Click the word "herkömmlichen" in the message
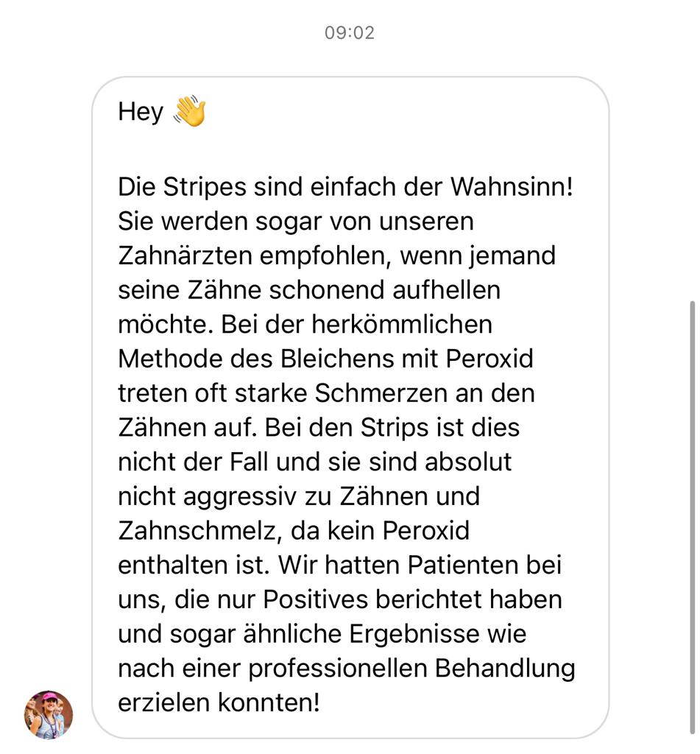 (402, 324)
